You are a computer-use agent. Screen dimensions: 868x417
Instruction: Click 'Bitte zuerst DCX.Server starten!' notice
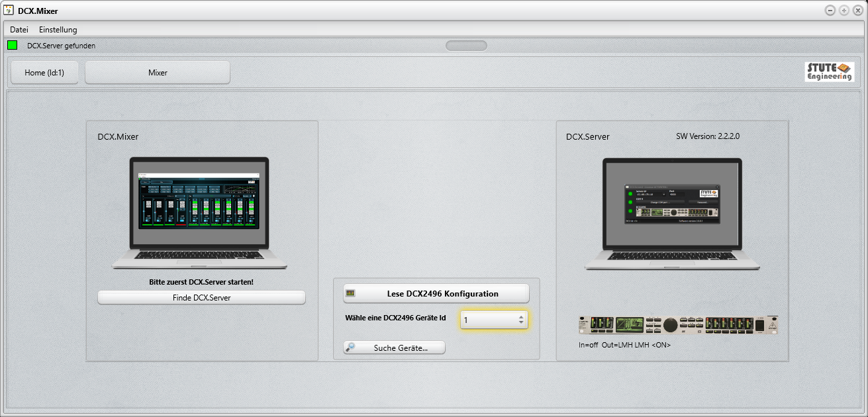click(201, 282)
